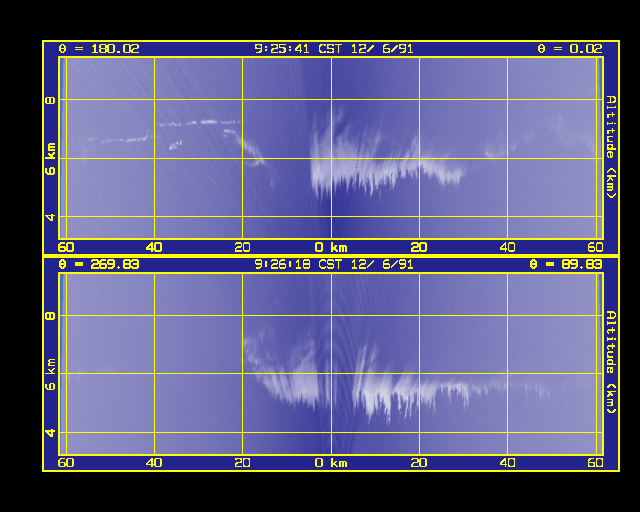Click the 6 km altitude tick on the lower plot
640x512 pixels.
click(51, 374)
